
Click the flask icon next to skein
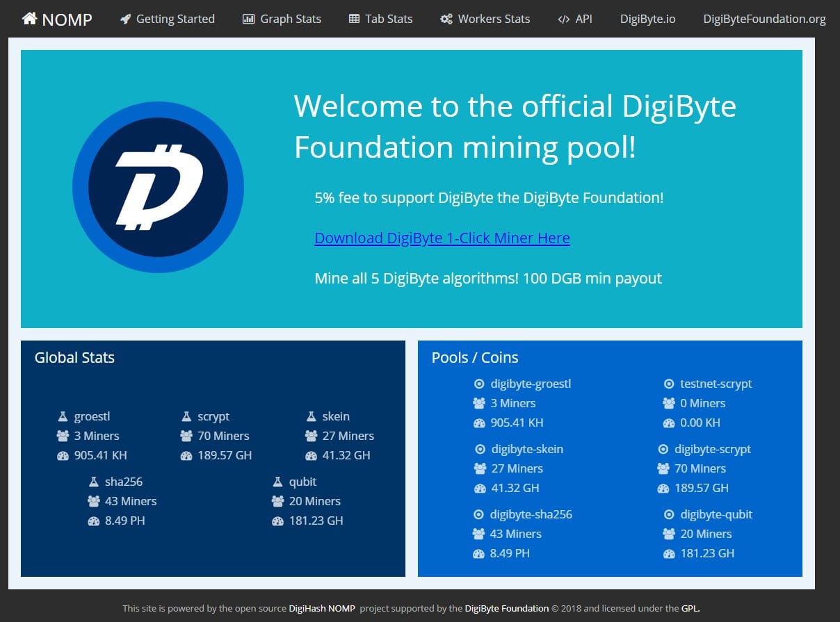tap(311, 417)
